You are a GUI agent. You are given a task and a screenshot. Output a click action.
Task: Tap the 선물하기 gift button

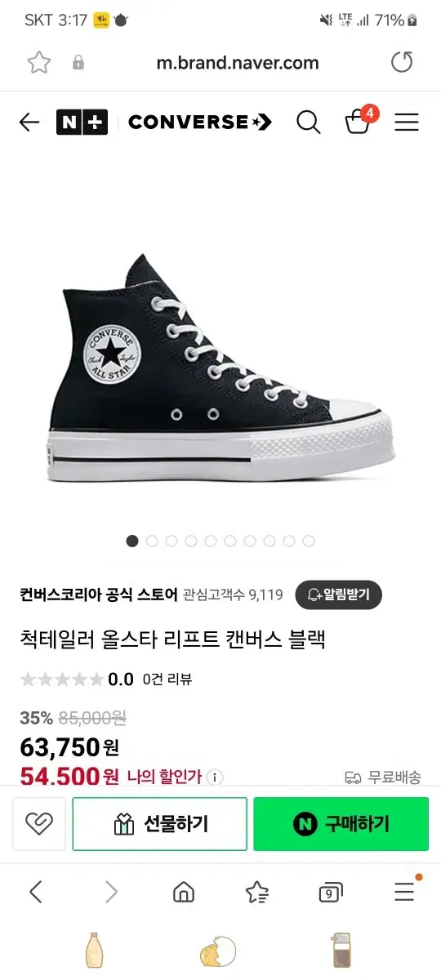pyautogui.click(x=160, y=824)
